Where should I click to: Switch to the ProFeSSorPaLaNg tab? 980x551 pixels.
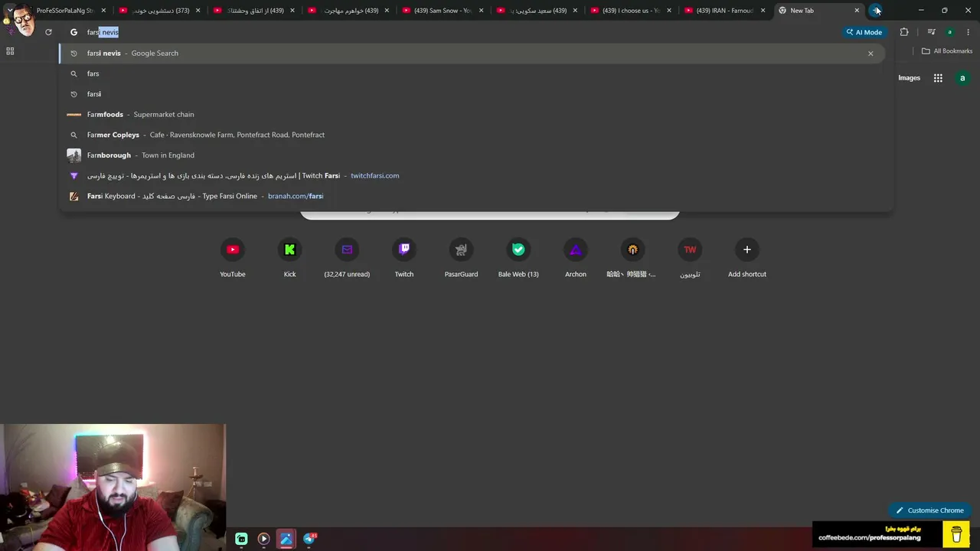tap(64, 11)
